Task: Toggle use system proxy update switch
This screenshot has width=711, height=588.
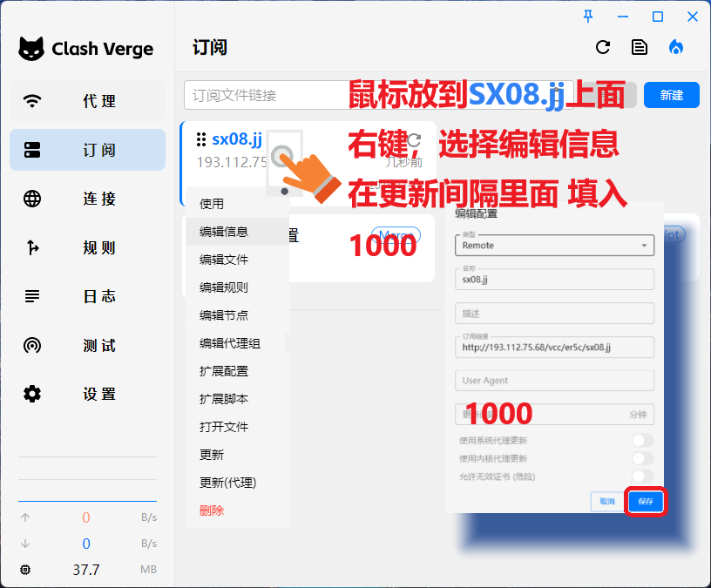Action: pyautogui.click(x=642, y=441)
